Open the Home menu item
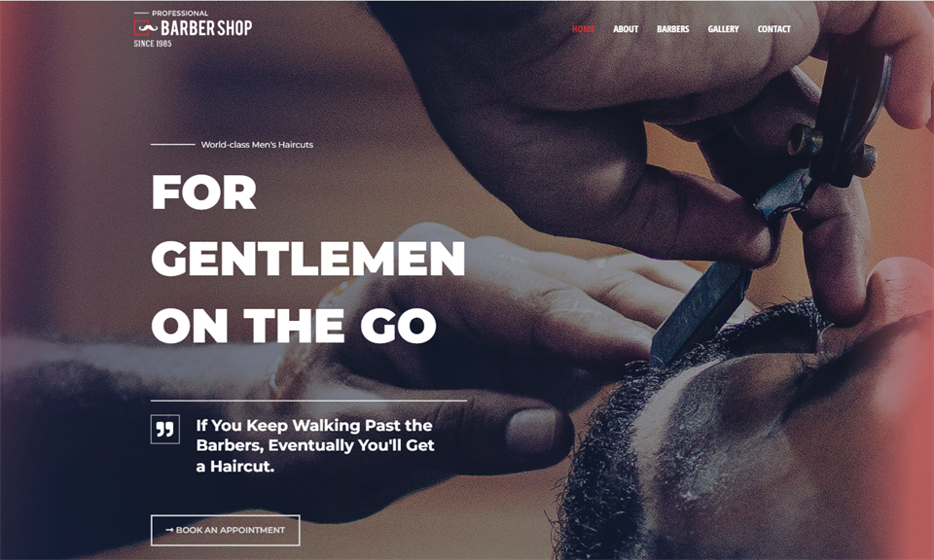 click(583, 28)
